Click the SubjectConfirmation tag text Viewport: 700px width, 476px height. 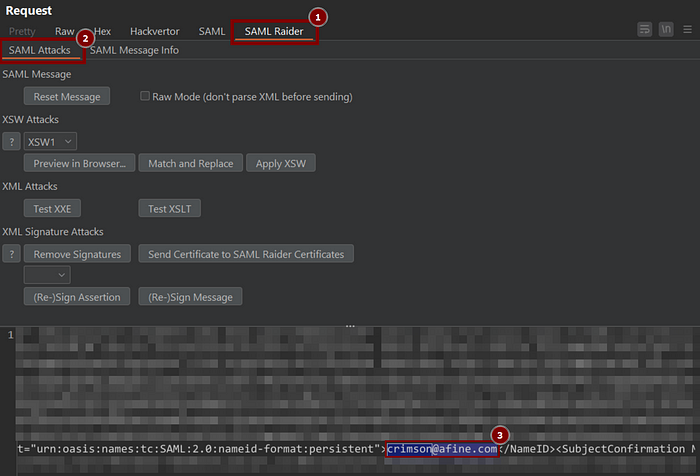[623, 449]
